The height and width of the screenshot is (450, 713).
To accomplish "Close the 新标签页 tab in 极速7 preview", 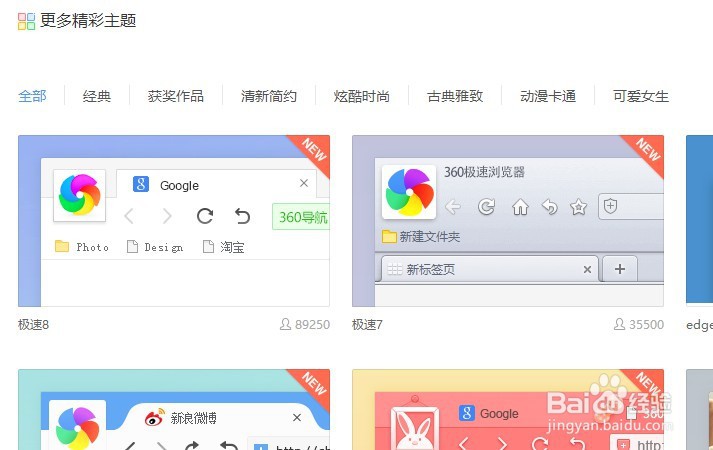I will click(x=587, y=270).
